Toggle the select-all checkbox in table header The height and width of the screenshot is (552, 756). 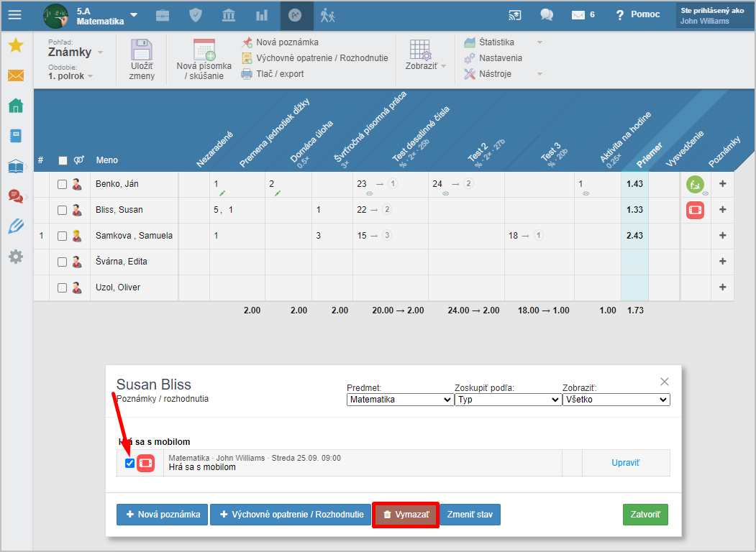point(62,160)
